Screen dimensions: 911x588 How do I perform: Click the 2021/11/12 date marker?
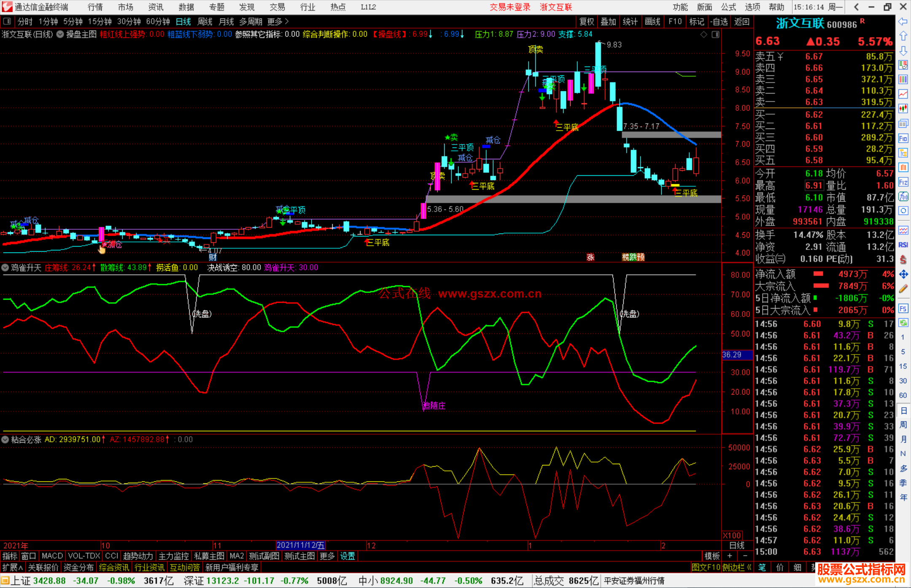[x=300, y=545]
